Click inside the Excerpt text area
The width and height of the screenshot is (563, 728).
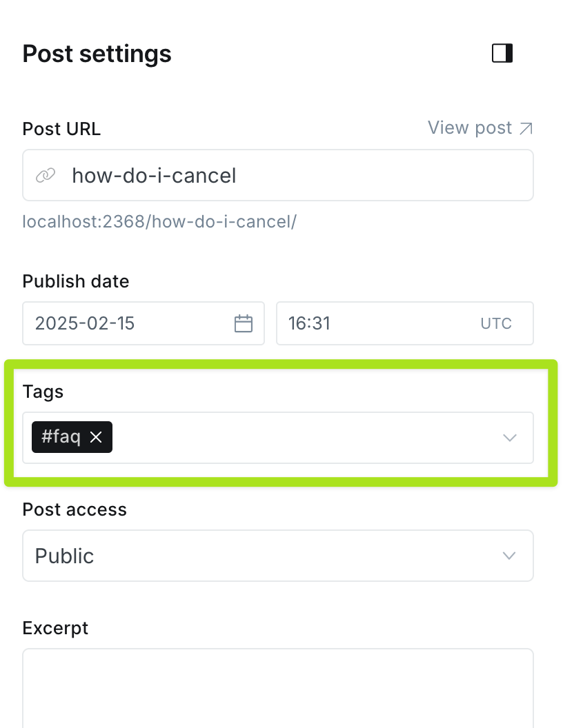[x=277, y=688]
